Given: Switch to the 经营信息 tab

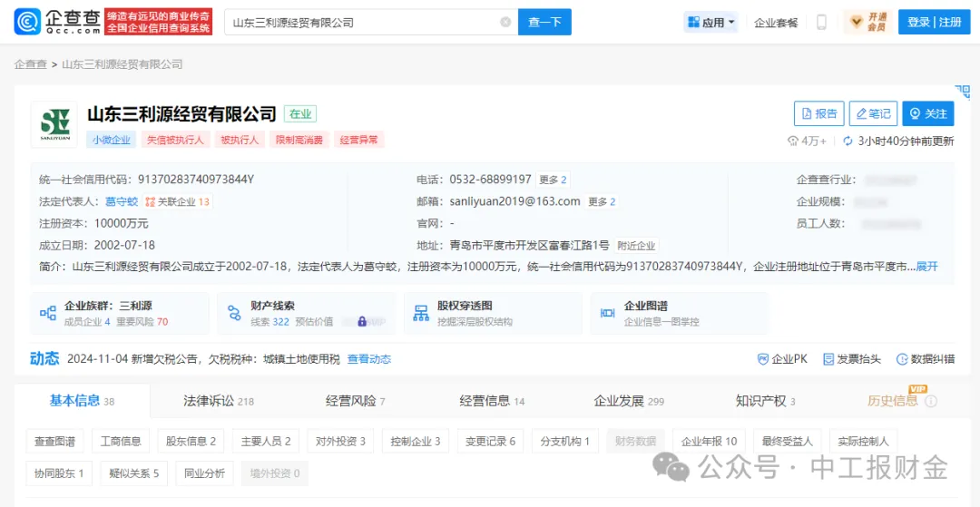Looking at the screenshot, I should click(492, 401).
